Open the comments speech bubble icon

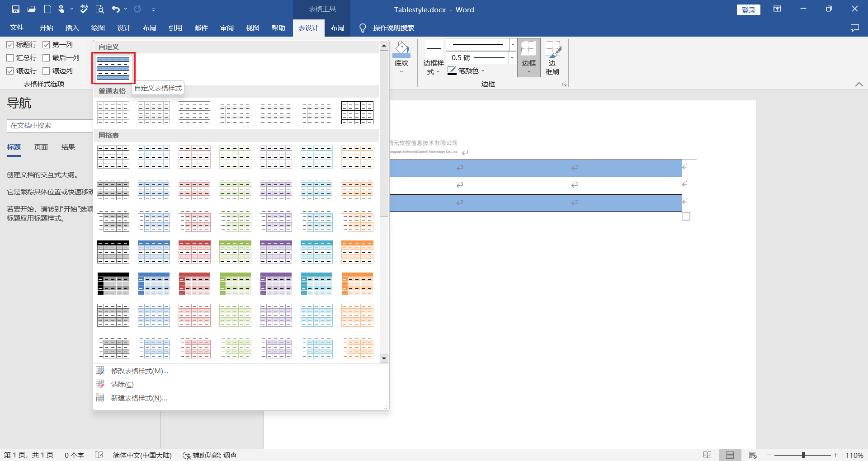coord(854,28)
